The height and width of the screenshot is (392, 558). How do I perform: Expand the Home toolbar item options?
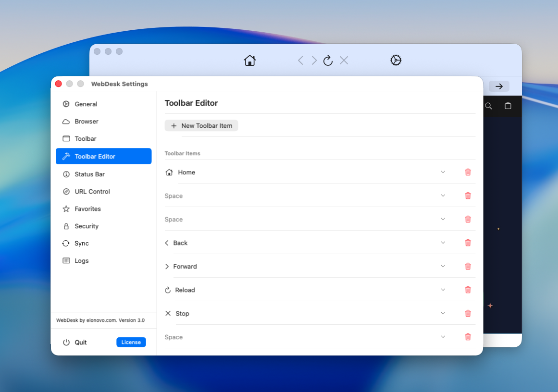point(443,172)
